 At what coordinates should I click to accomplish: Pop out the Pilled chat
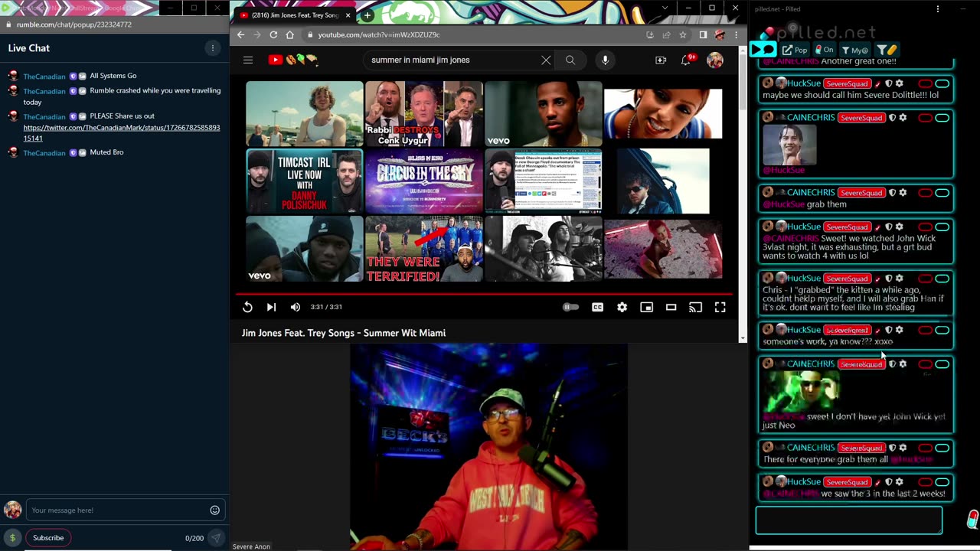pyautogui.click(x=795, y=51)
